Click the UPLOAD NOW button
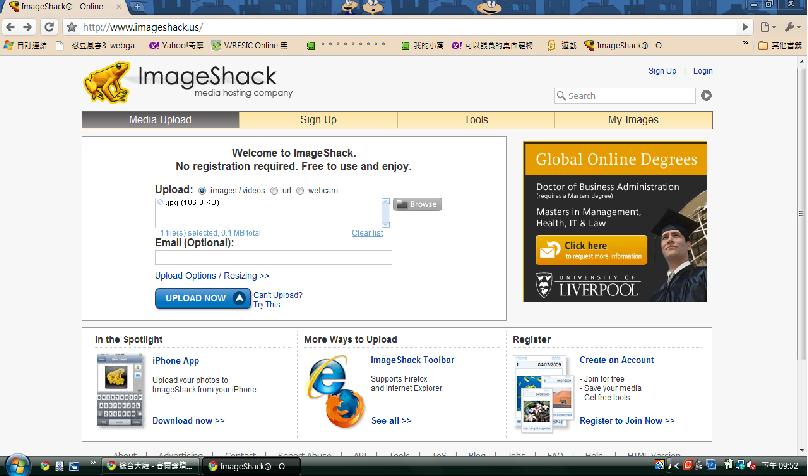Image resolution: width=808 pixels, height=476 pixels. tap(203, 298)
